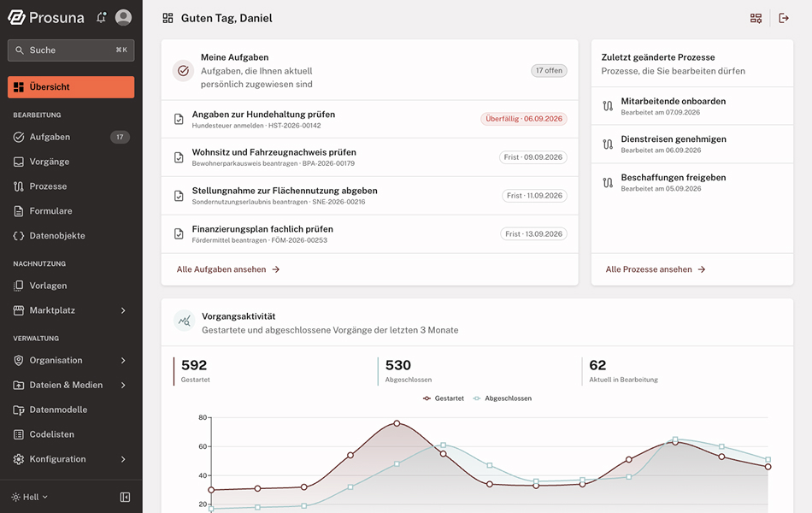
Task: Expand the Marktplatz submenu
Action: click(x=123, y=310)
